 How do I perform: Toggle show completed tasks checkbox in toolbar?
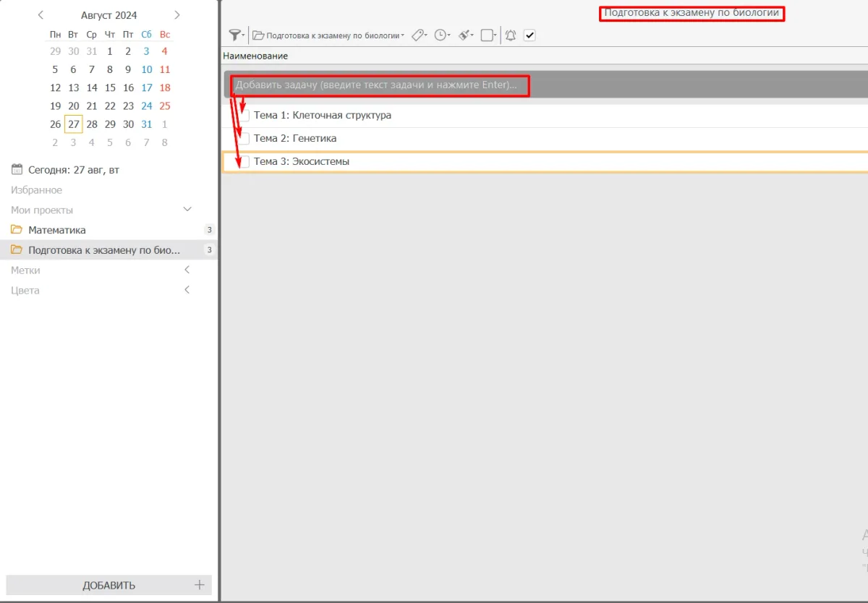click(x=529, y=35)
